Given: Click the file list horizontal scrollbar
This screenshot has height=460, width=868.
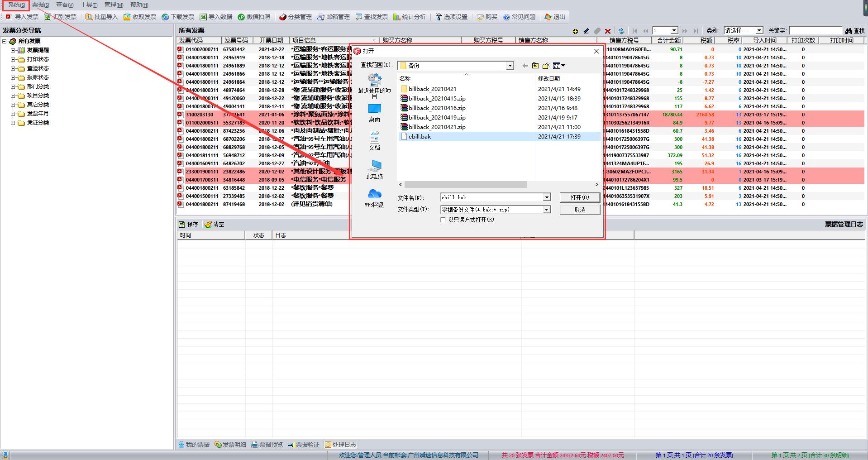Looking at the screenshot, I should [x=465, y=185].
